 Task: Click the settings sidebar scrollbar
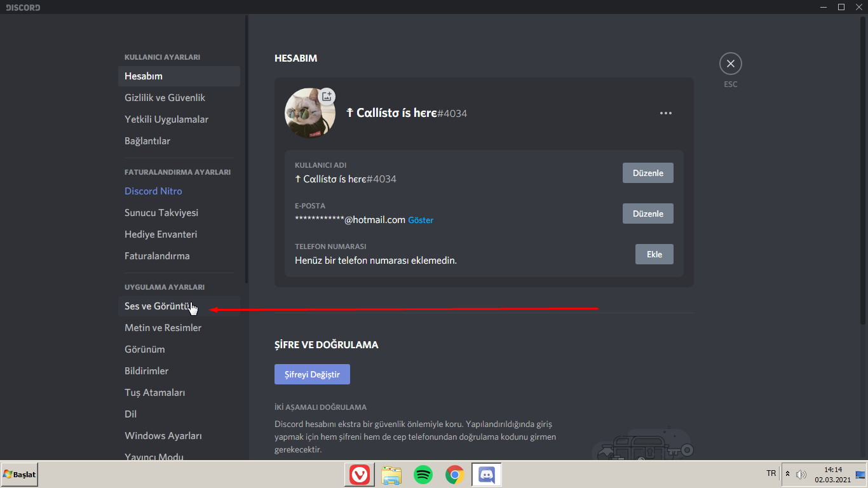tap(247, 149)
